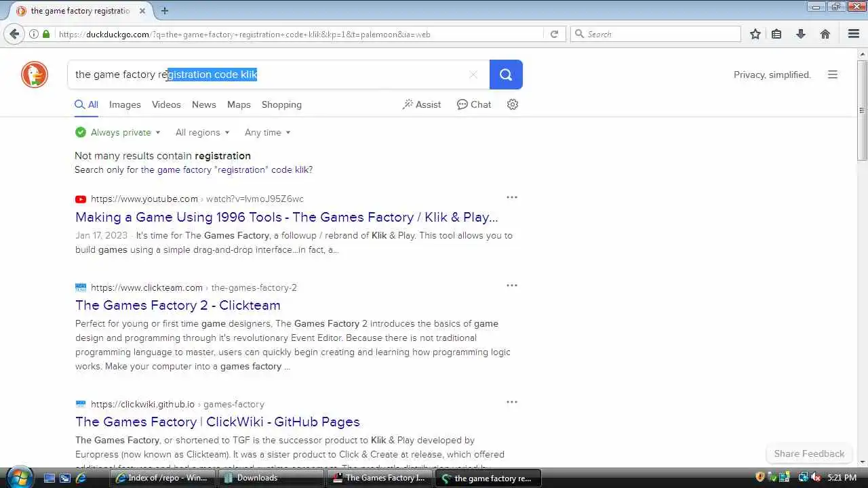868x488 pixels.
Task: Click the security shield tray icon
Action: (x=760, y=478)
